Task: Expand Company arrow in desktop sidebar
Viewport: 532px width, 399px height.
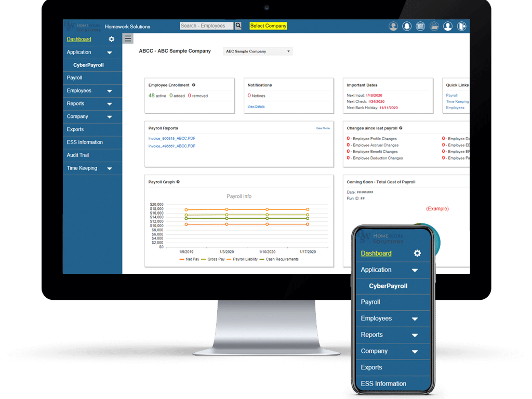Action: [x=109, y=117]
